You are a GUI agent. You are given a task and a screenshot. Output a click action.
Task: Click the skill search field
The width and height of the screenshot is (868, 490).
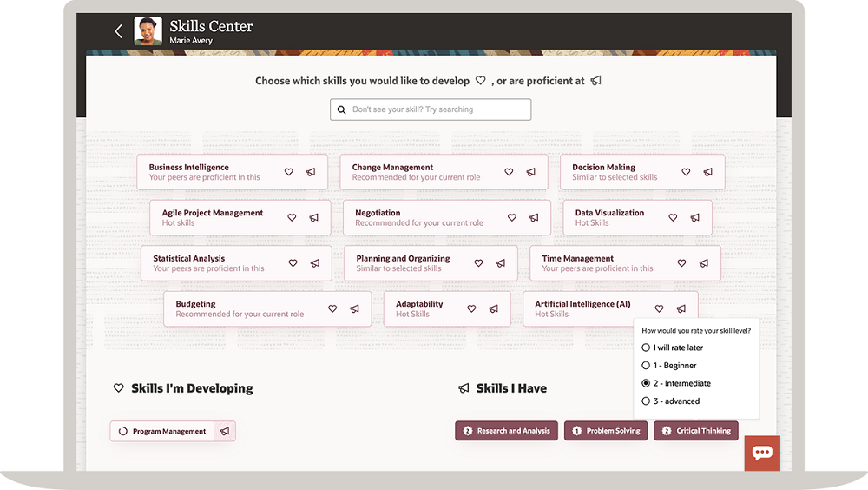coord(431,109)
